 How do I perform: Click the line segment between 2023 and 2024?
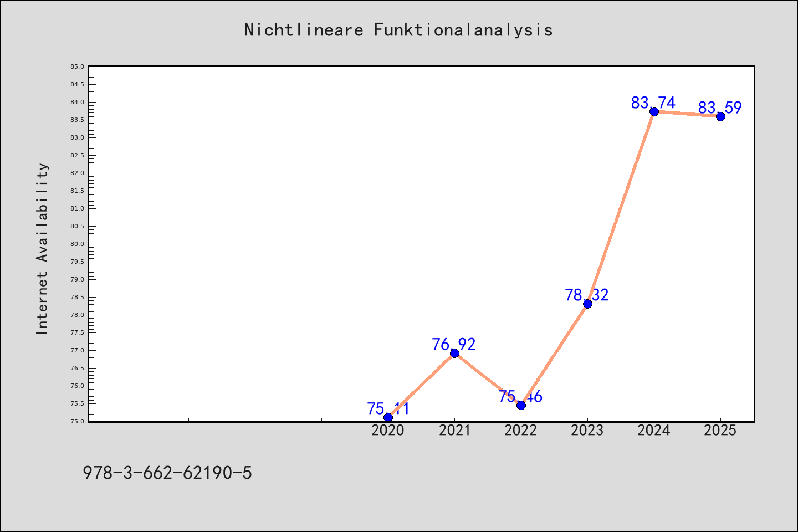[621, 208]
